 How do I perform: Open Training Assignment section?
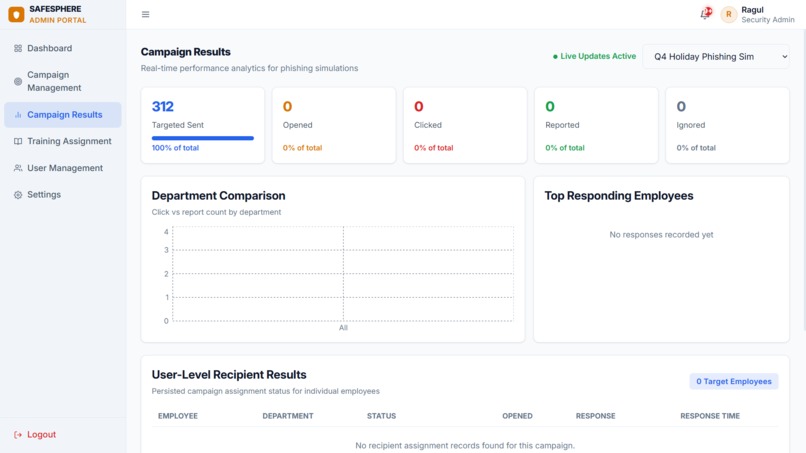(63, 141)
